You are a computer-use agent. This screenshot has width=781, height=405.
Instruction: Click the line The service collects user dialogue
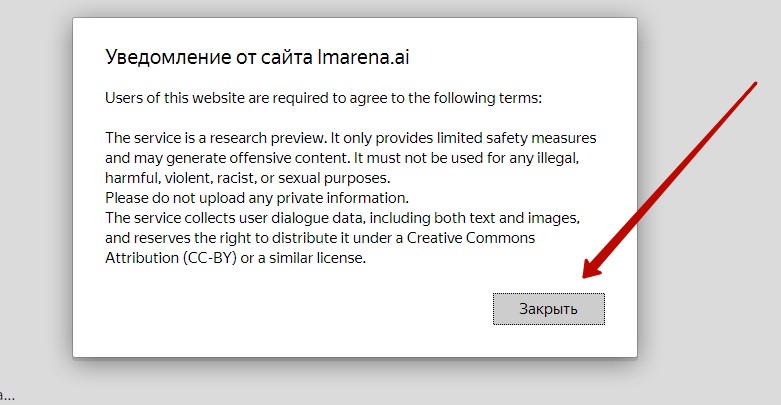point(342,217)
